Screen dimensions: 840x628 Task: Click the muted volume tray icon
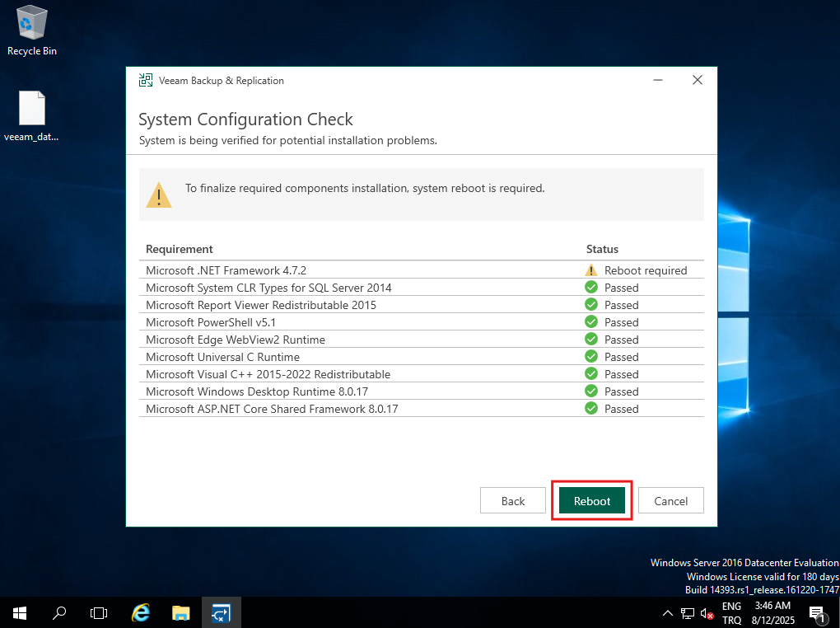(707, 613)
